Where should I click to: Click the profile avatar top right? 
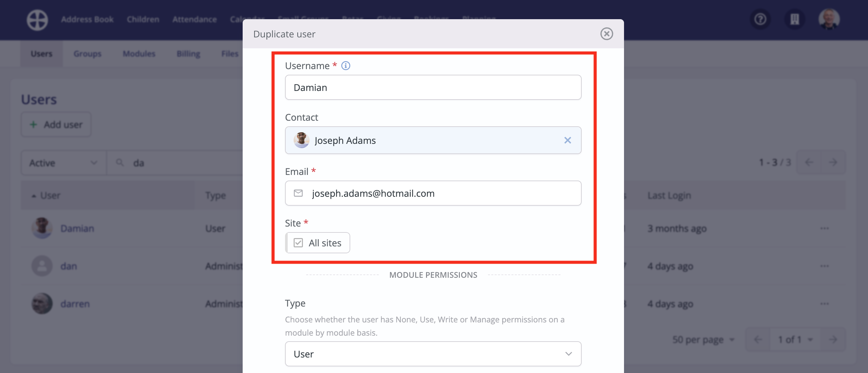(x=830, y=19)
